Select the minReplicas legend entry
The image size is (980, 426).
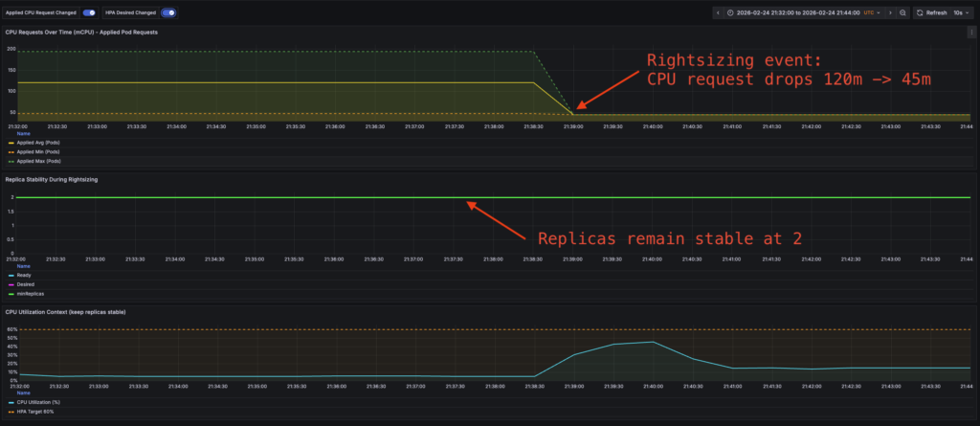pyautogui.click(x=28, y=293)
